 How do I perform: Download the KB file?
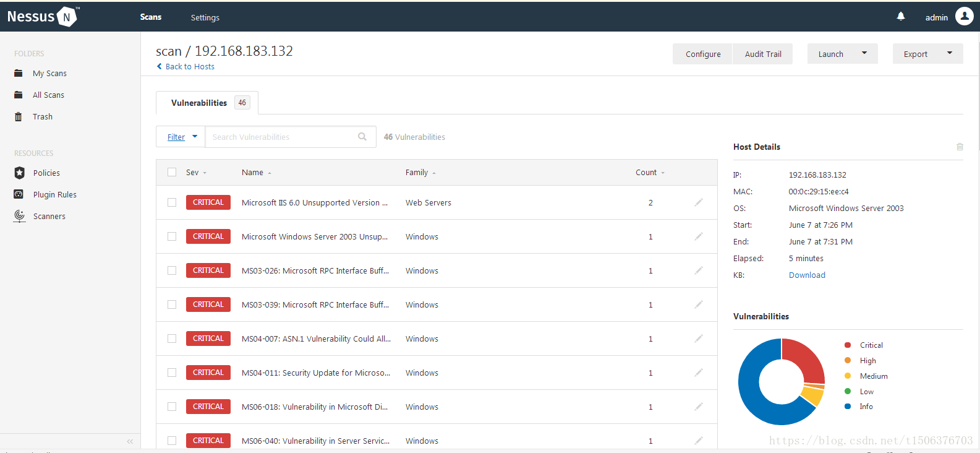coord(807,275)
